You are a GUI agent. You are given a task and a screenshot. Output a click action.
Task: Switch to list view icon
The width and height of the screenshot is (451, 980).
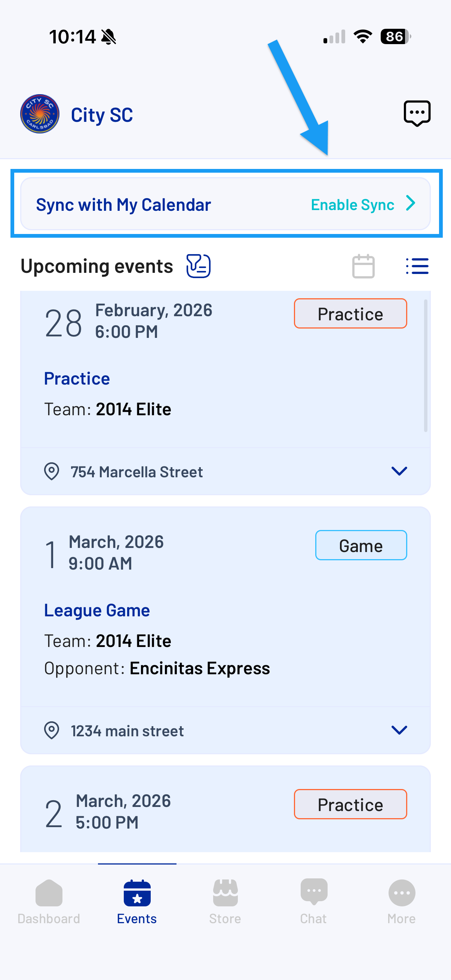(x=417, y=266)
